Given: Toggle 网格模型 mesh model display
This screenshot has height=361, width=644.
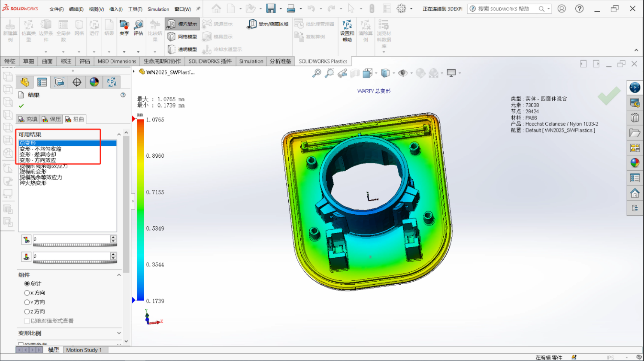Looking at the screenshot, I should tap(182, 36).
